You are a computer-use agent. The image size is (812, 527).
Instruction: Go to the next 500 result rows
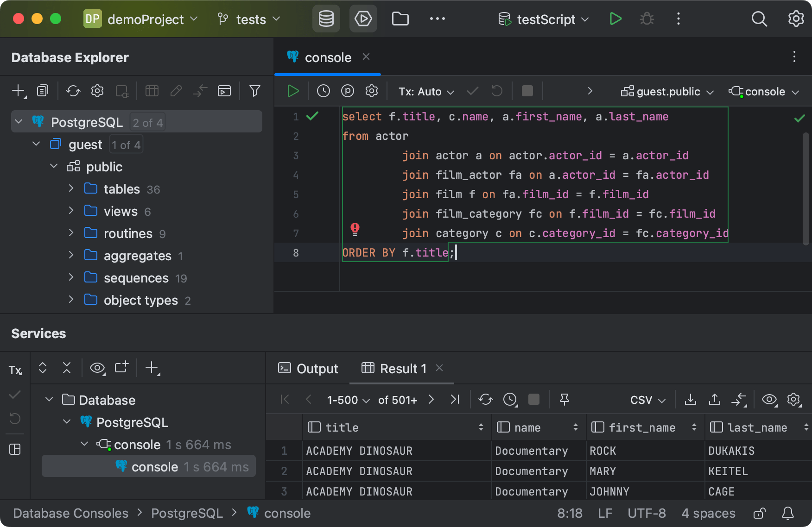pos(431,399)
